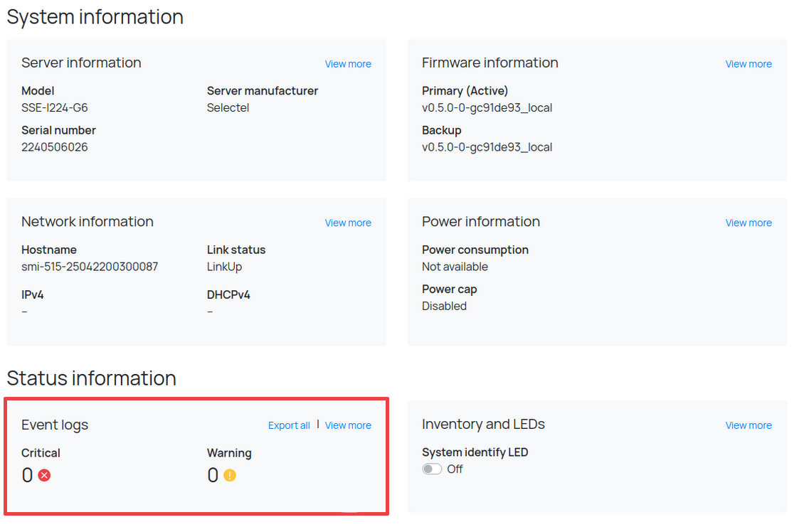View more Firmware information
809x532 pixels.
[x=749, y=64]
